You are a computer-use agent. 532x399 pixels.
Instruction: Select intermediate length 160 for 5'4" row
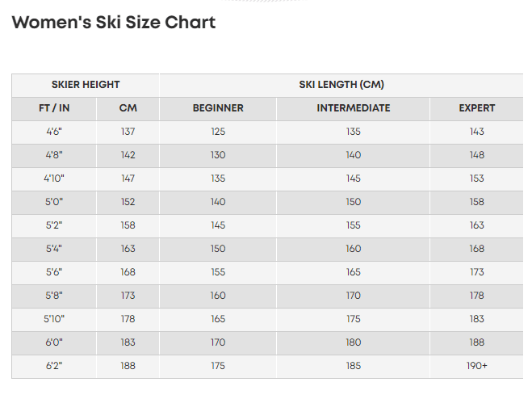354,249
